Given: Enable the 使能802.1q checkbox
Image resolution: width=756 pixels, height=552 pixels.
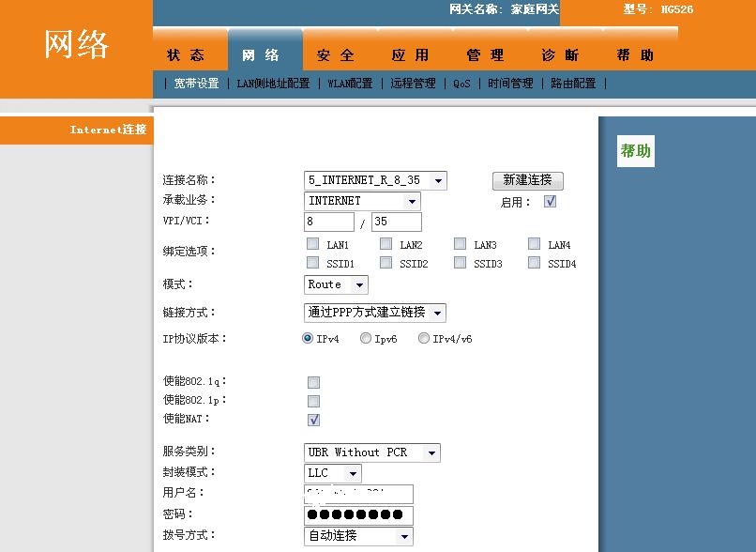Looking at the screenshot, I should tap(313, 382).
